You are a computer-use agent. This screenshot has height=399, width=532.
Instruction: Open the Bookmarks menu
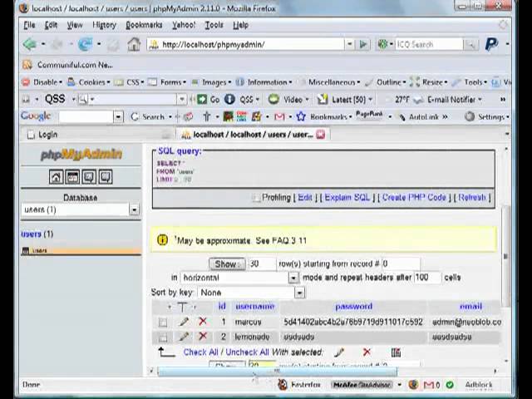[x=144, y=25]
